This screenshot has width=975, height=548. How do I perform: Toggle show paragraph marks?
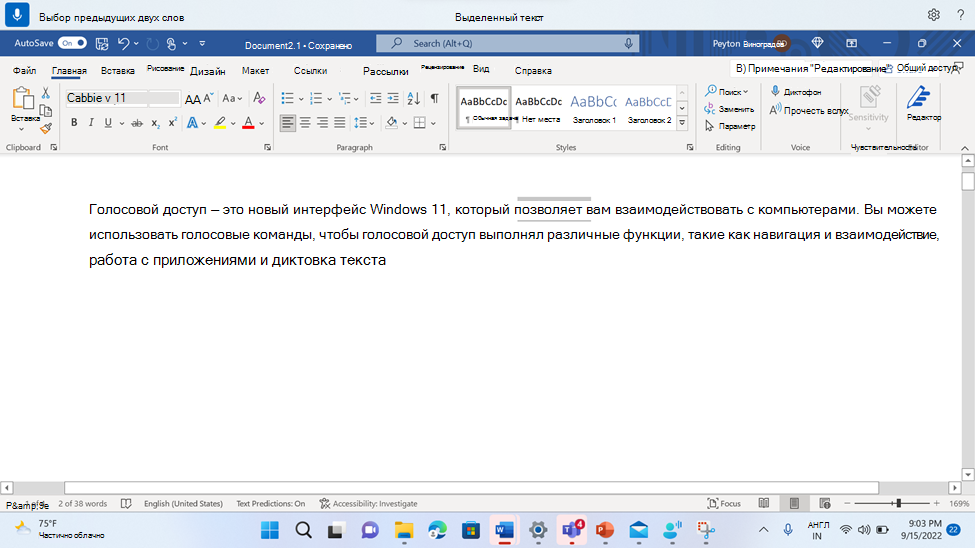coord(435,98)
